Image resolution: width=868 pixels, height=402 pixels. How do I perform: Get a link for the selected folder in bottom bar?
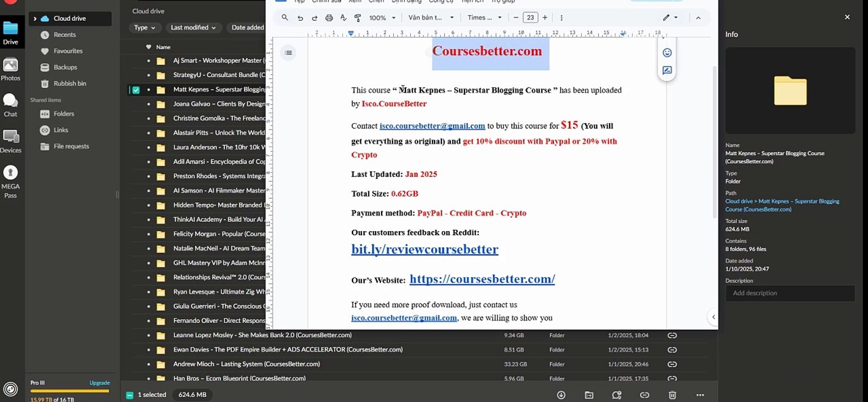pyautogui.click(x=645, y=395)
